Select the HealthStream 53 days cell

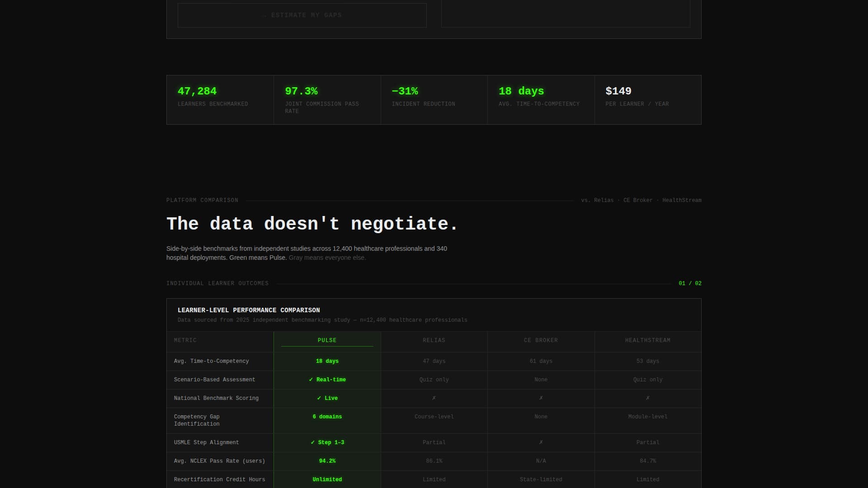point(648,361)
